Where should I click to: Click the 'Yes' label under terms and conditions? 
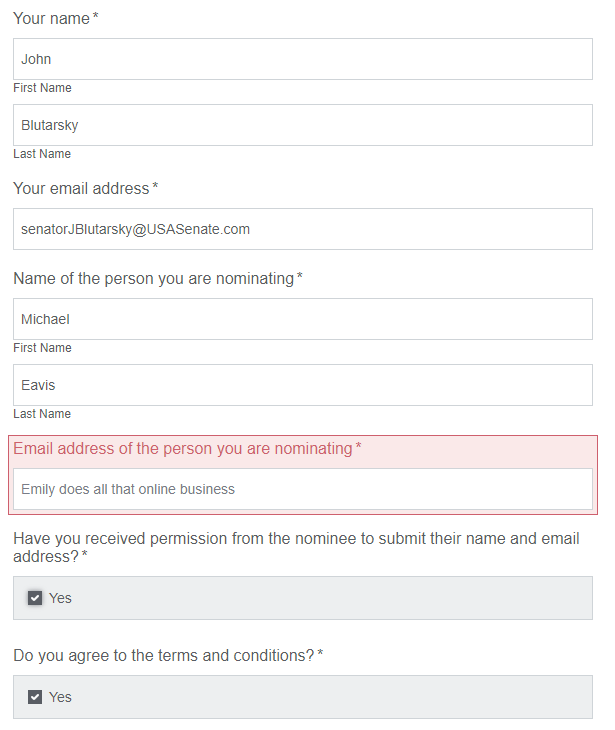point(60,697)
